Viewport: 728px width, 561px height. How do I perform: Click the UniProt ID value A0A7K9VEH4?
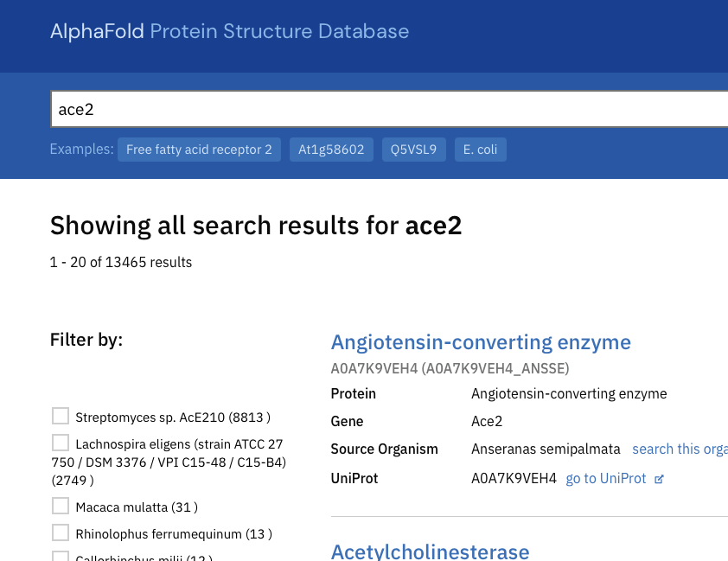tap(514, 478)
